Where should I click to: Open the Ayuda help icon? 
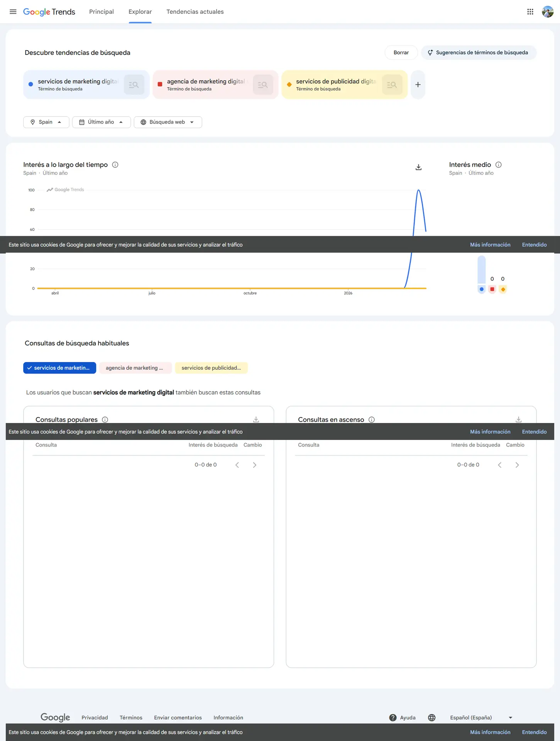pyautogui.click(x=393, y=717)
